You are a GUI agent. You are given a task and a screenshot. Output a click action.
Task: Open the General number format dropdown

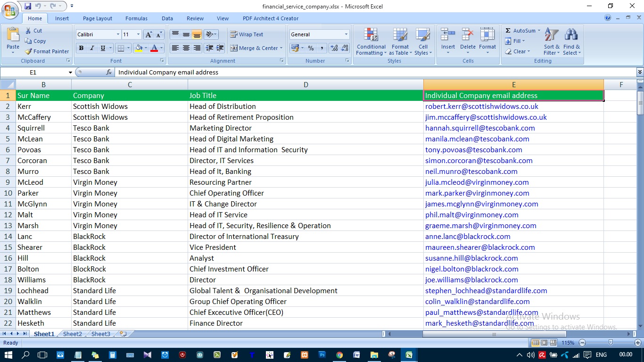pos(346,34)
